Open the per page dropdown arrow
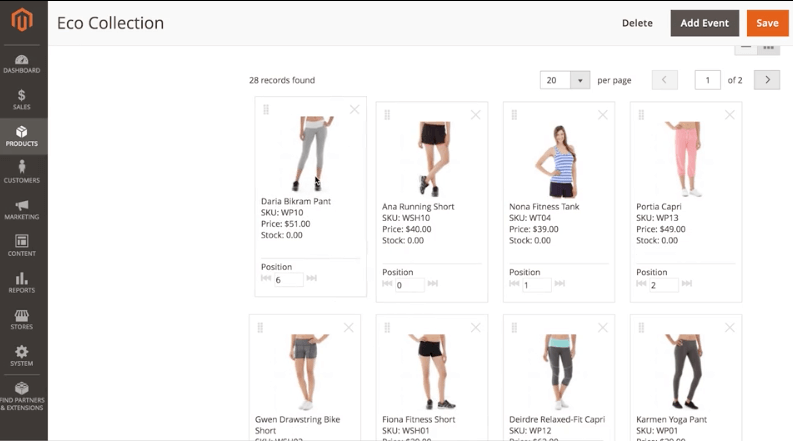793x441 pixels. point(580,80)
